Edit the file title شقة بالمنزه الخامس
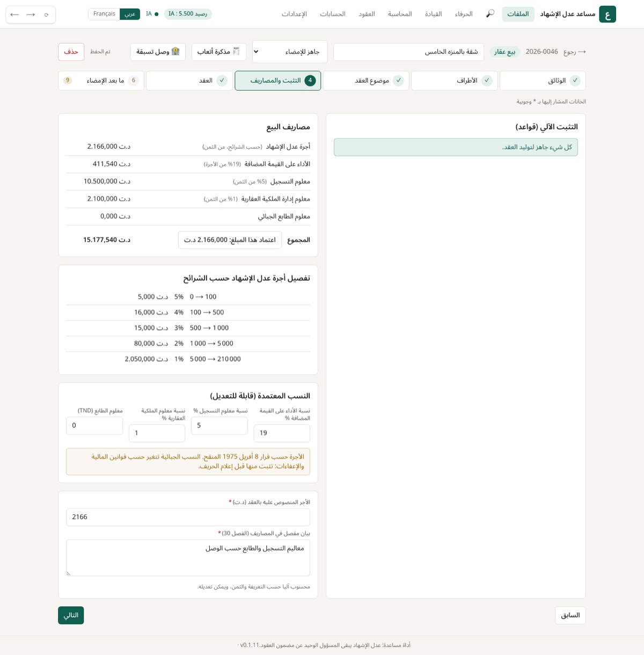The image size is (644, 655). pyautogui.click(x=408, y=52)
